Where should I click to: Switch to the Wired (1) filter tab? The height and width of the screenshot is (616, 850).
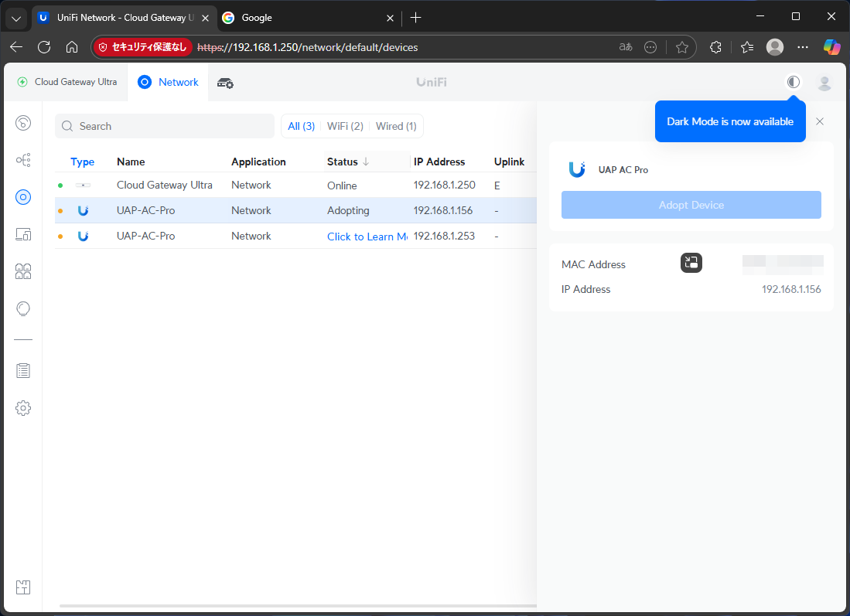point(396,126)
